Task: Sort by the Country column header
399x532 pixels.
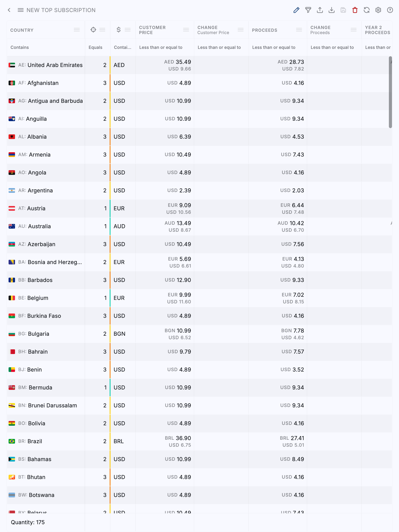Action: [22, 30]
